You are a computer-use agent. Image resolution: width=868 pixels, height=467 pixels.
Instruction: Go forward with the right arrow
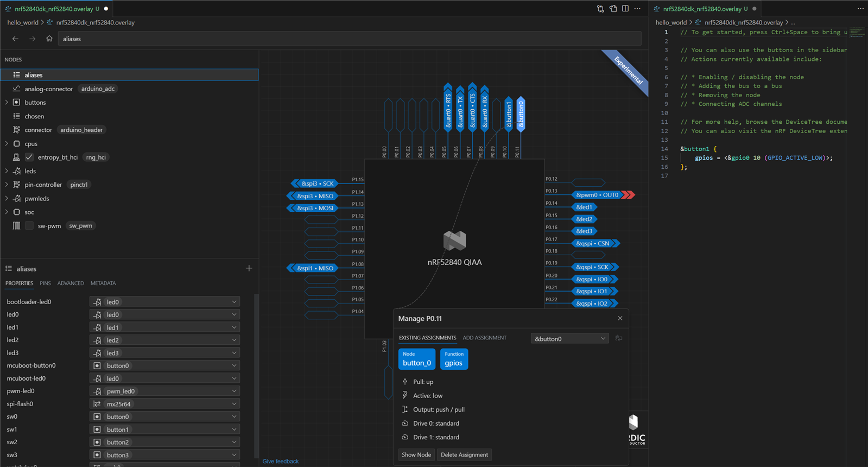tap(33, 39)
